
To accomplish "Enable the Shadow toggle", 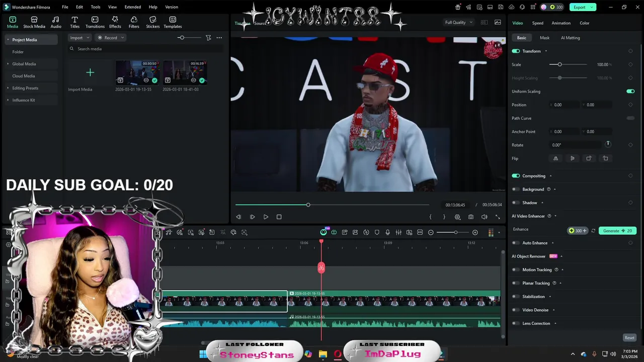I will tap(516, 203).
